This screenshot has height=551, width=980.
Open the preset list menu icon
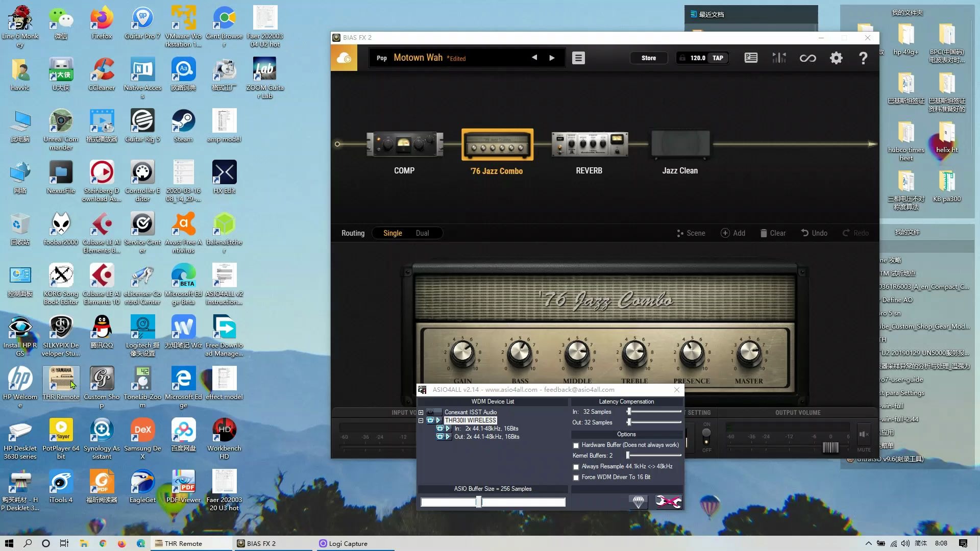(578, 58)
